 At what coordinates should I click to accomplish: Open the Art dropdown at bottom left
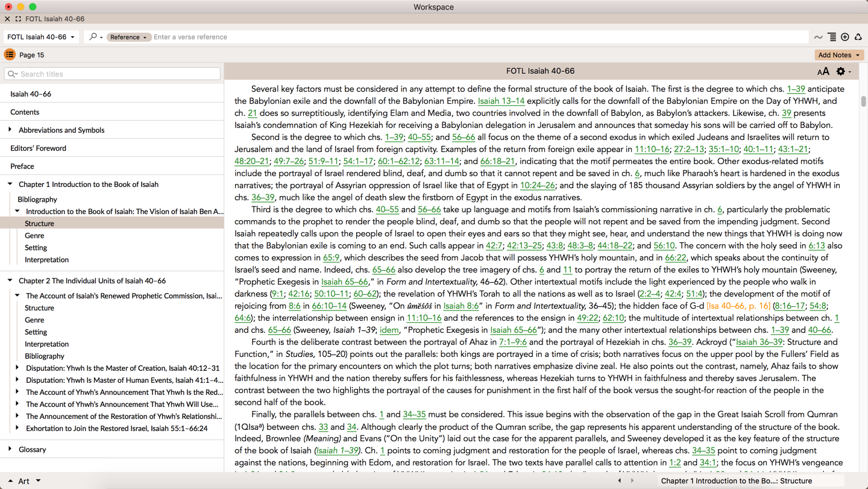coord(30,481)
